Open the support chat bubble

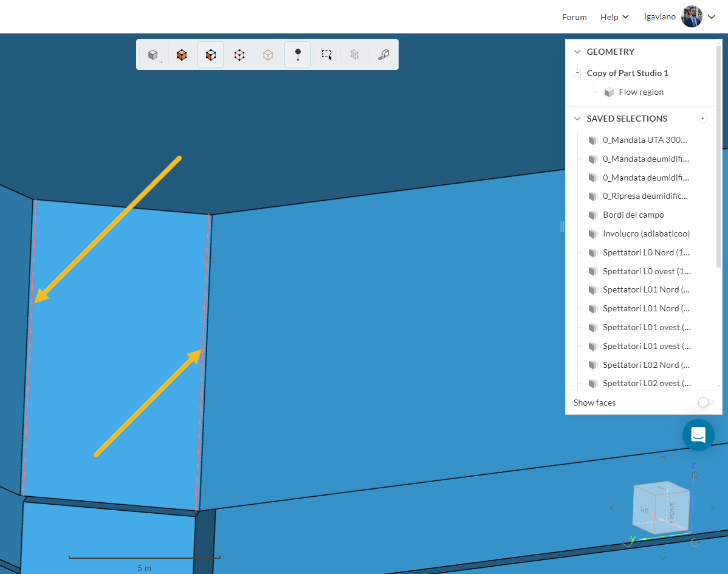click(698, 435)
